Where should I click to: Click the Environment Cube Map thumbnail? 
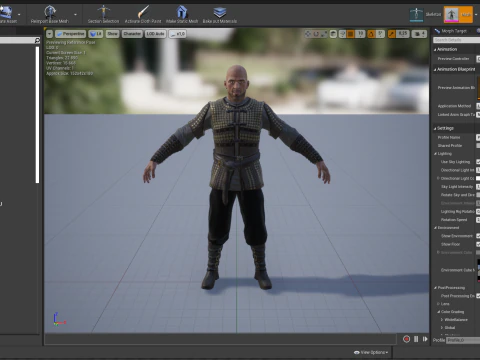pyautogui.click(x=479, y=270)
